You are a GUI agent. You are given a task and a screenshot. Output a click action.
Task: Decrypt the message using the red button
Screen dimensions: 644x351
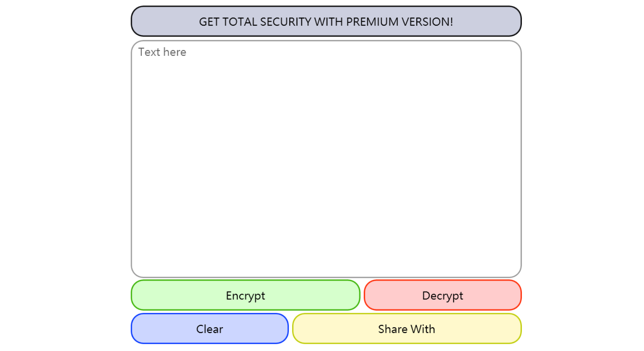(x=442, y=295)
